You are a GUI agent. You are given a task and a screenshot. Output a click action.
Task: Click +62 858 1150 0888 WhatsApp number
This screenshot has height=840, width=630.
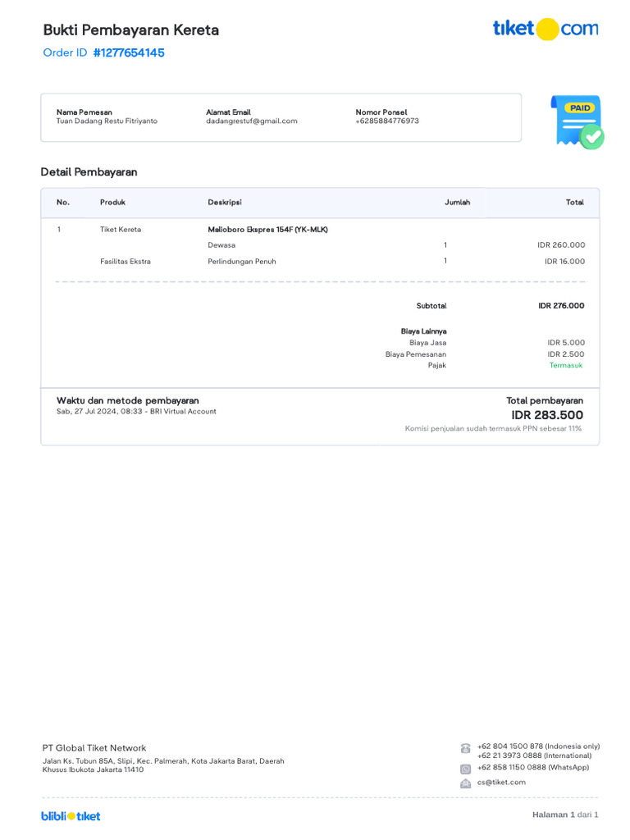coord(533,767)
